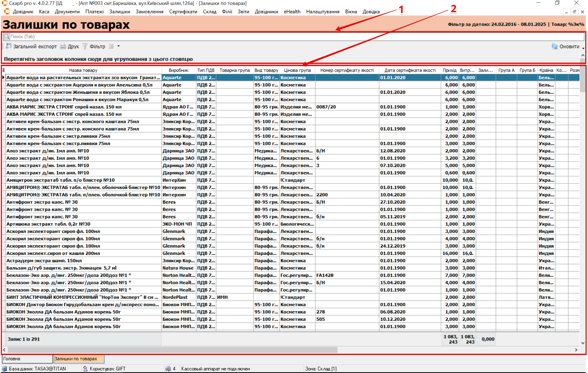The width and height of the screenshot is (588, 373).
Task: Click the database icon in status bar
Action: 5,369
